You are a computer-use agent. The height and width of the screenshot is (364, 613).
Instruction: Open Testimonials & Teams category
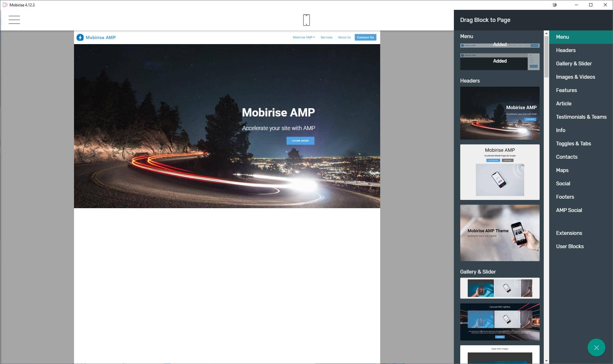pos(581,117)
